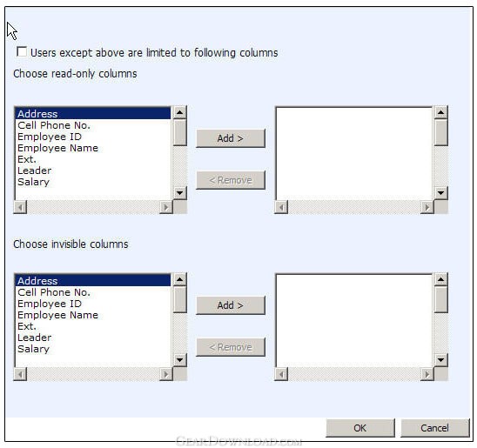Click inside empty read-only selected columns box
Viewport: 477px width, 448px height.
pos(353,153)
